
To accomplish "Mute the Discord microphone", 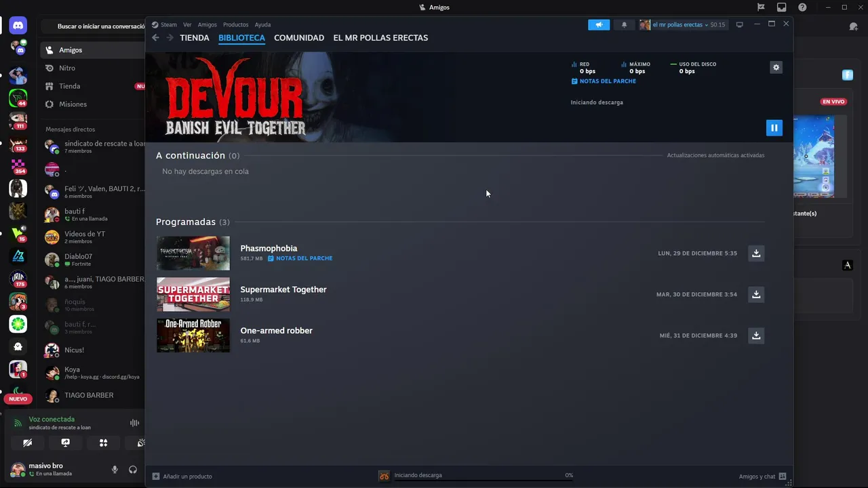I will click(115, 469).
